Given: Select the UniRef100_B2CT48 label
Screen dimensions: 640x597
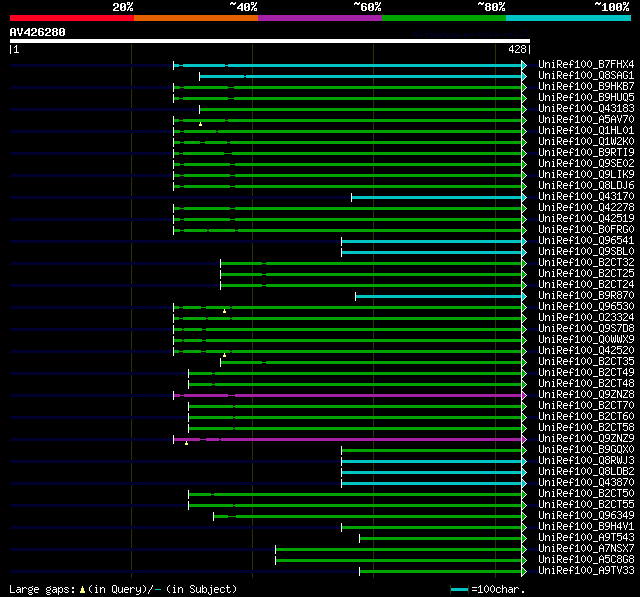Looking at the screenshot, I should pos(586,384).
